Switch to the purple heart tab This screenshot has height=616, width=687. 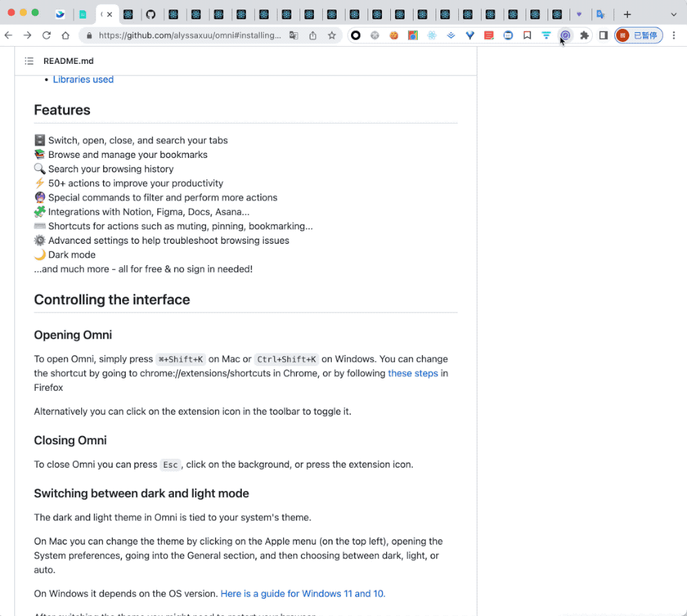coord(579,14)
